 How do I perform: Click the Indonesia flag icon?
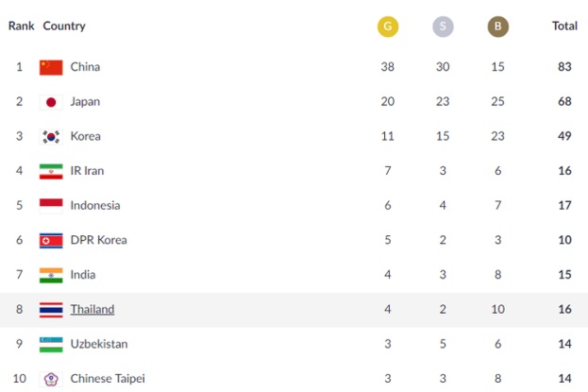pos(51,206)
